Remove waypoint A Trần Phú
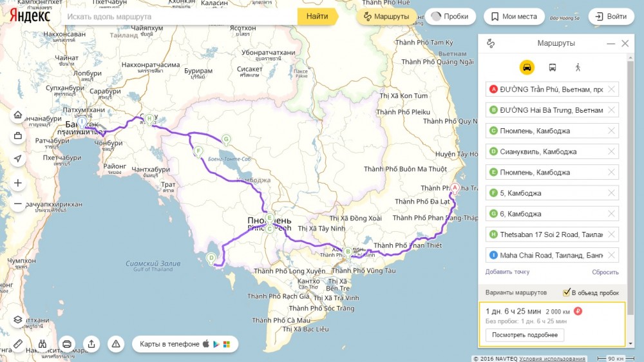The height and width of the screenshot is (362, 644). [x=612, y=89]
